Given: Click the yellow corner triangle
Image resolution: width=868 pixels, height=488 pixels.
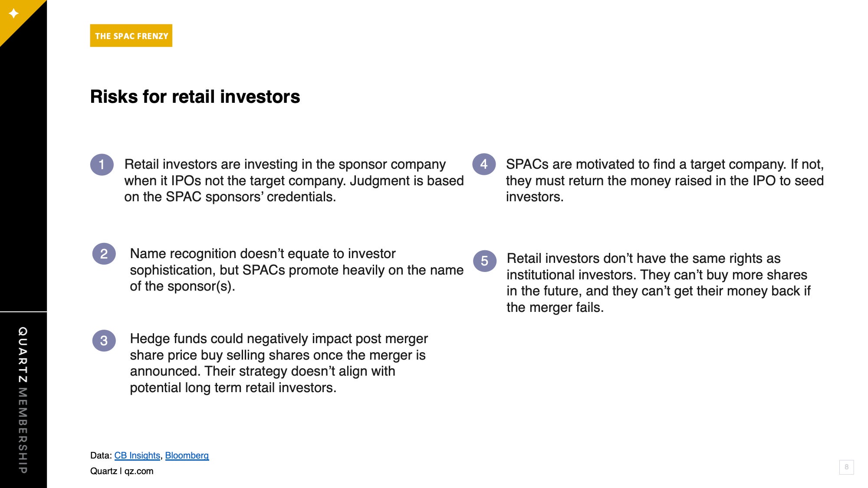Looking at the screenshot, I should click(x=16, y=16).
